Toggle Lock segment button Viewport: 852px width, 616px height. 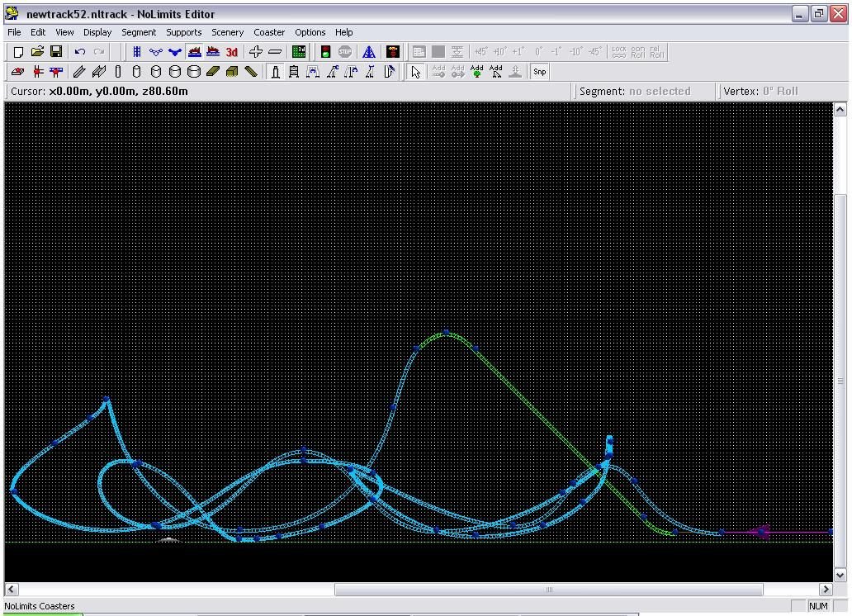pos(619,52)
